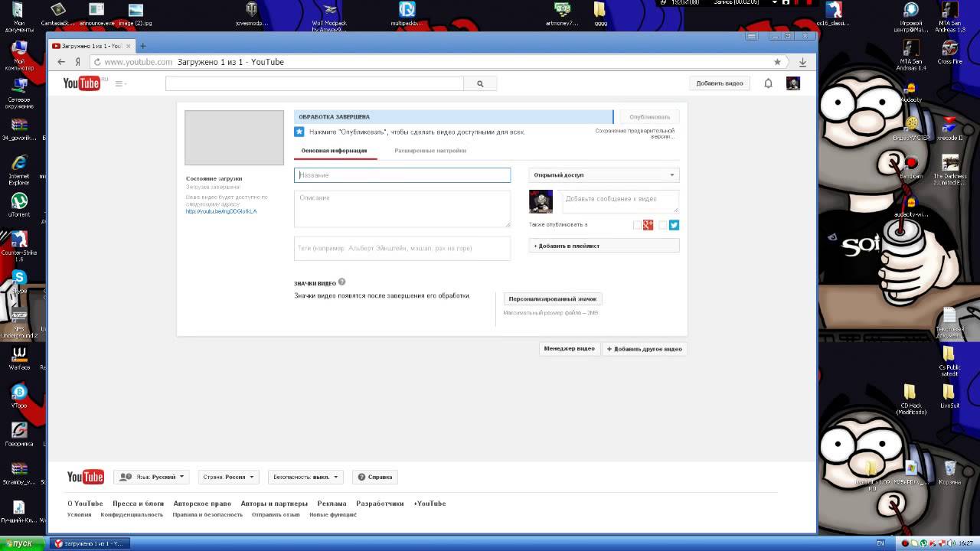Open the browser settings menu icon in title bar
The width and height of the screenshot is (980, 551).
(x=753, y=36)
